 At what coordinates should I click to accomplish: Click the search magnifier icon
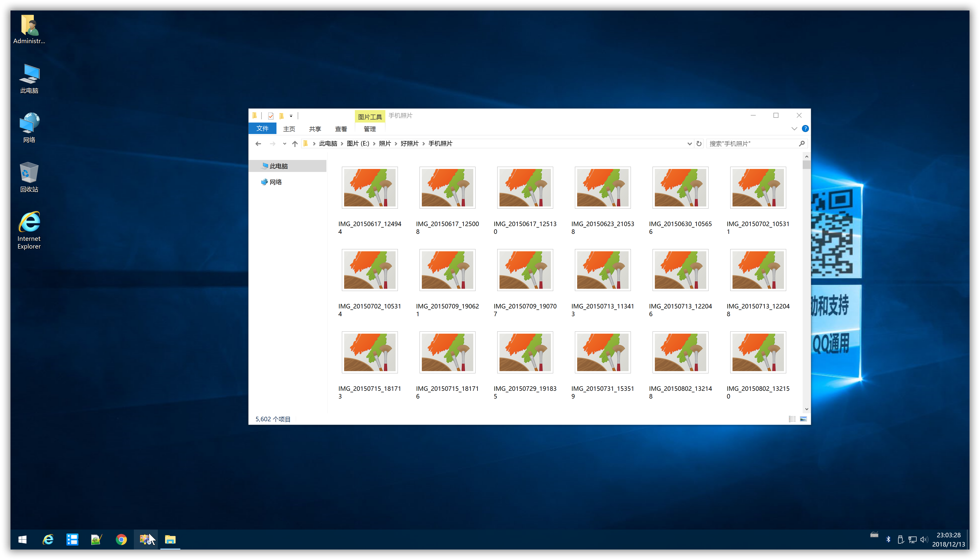[x=802, y=143]
